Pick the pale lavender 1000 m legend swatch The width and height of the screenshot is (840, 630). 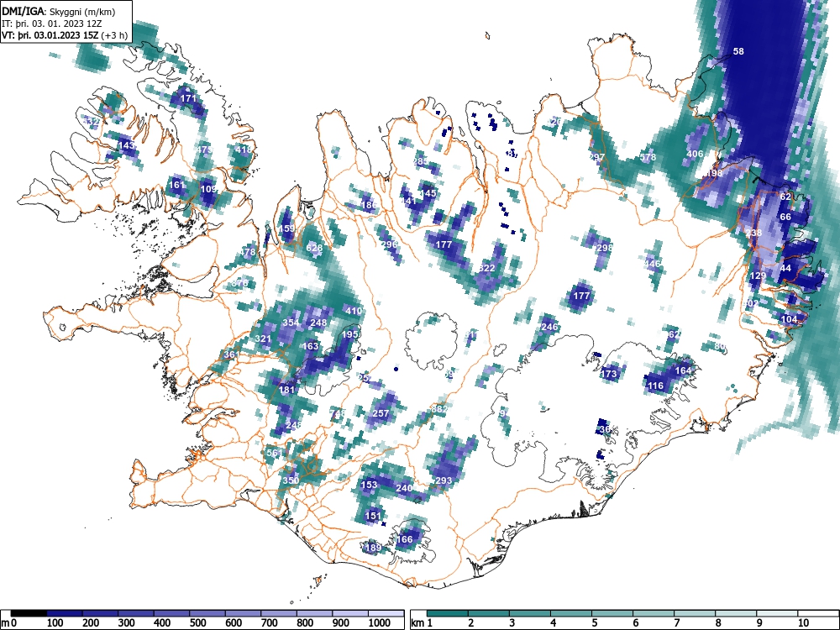(x=386, y=613)
